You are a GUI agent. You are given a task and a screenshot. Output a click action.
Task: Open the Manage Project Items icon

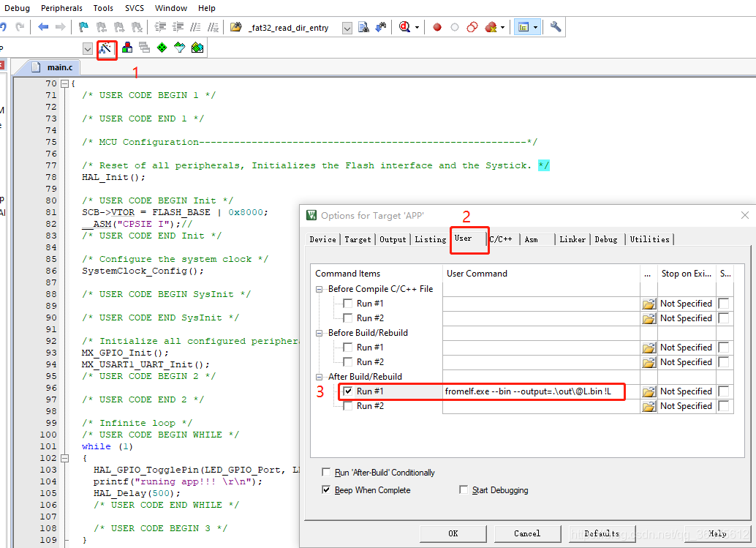click(127, 48)
